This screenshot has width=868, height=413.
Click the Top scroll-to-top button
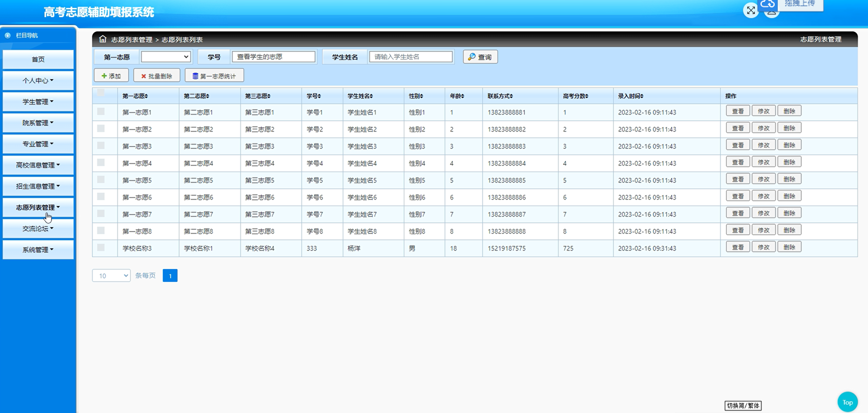(847, 402)
